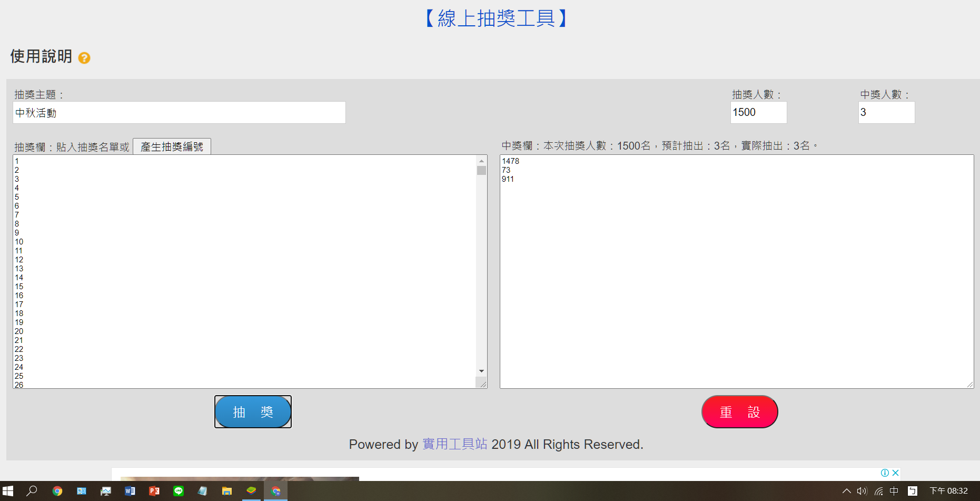Click the resize grip of the results textarea
Viewport: 980px width, 501px height.
969,385
